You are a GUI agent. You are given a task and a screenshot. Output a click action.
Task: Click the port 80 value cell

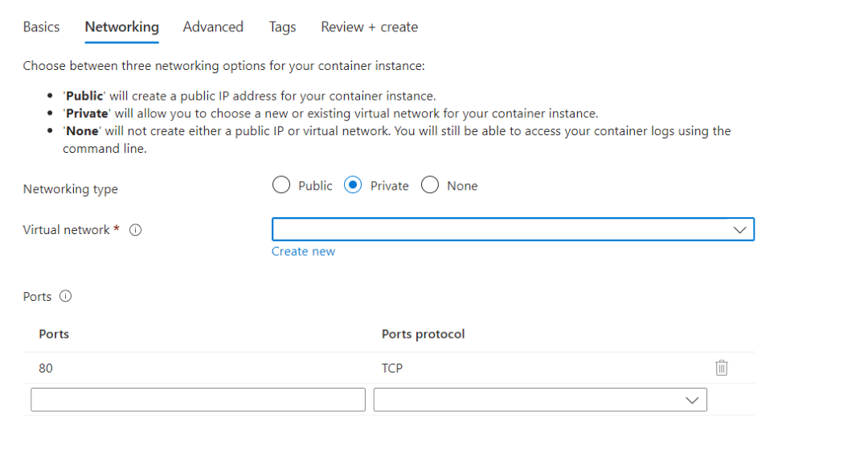pyautogui.click(x=46, y=368)
